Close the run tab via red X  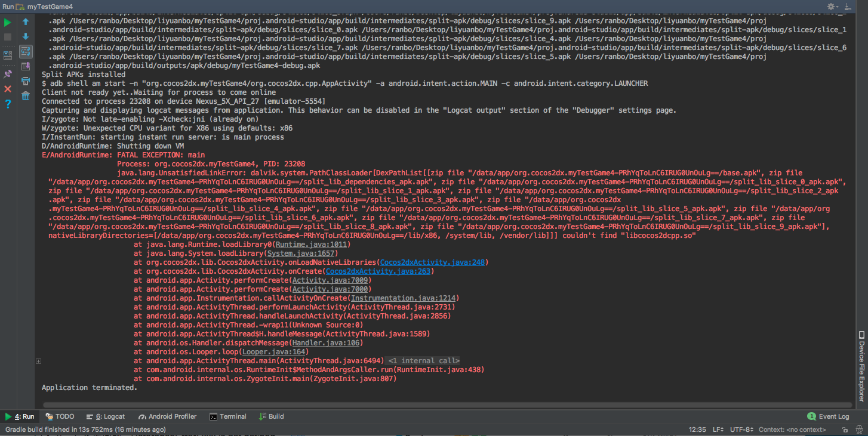tap(8, 89)
